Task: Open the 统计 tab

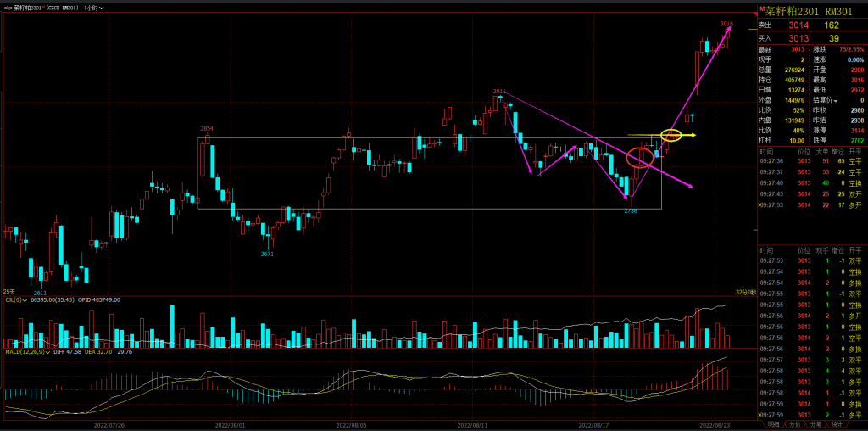Action: pyautogui.click(x=837, y=423)
